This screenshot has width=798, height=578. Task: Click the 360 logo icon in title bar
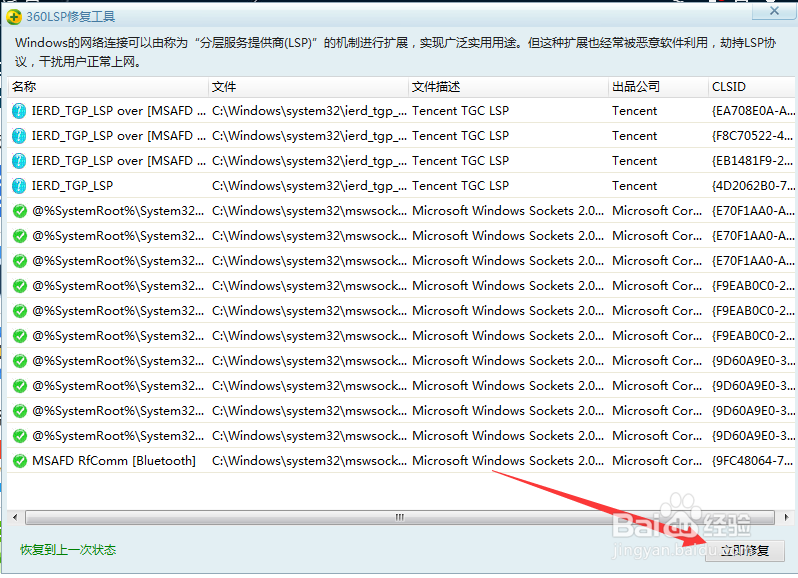[14, 17]
